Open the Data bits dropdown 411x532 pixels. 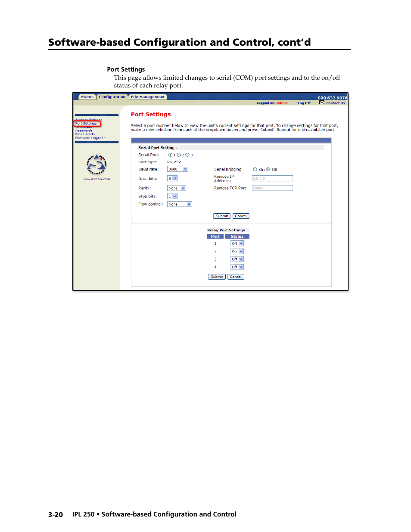(x=172, y=178)
